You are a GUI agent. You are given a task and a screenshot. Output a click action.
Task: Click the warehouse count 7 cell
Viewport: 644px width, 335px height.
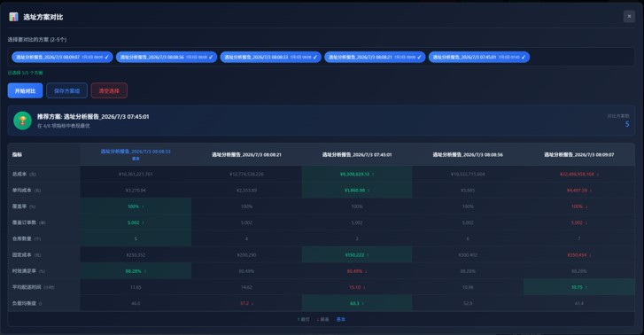tap(579, 238)
